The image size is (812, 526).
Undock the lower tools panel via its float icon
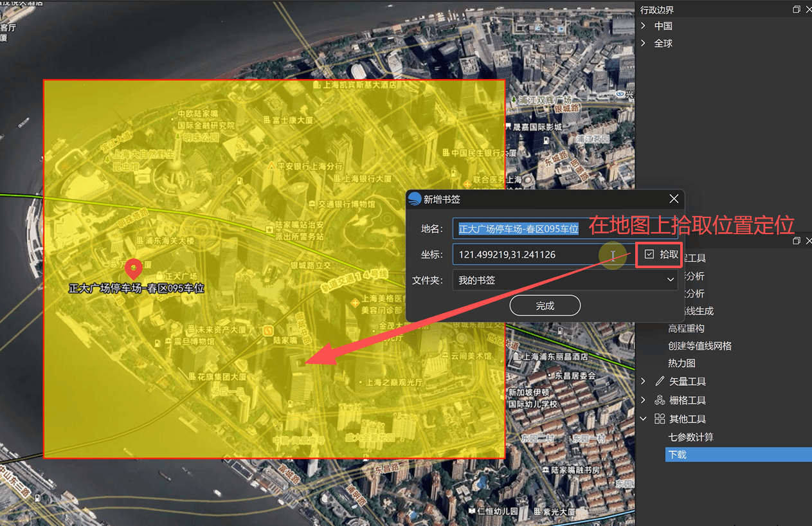click(797, 240)
